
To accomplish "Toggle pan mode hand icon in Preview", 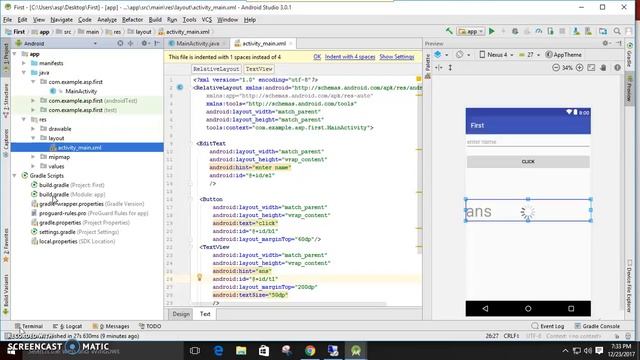I will click(603, 68).
